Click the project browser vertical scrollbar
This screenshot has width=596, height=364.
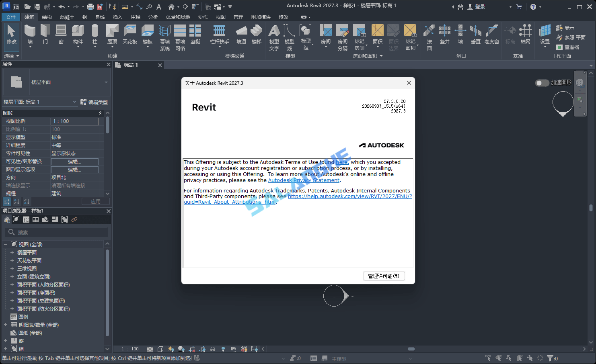pos(107,292)
